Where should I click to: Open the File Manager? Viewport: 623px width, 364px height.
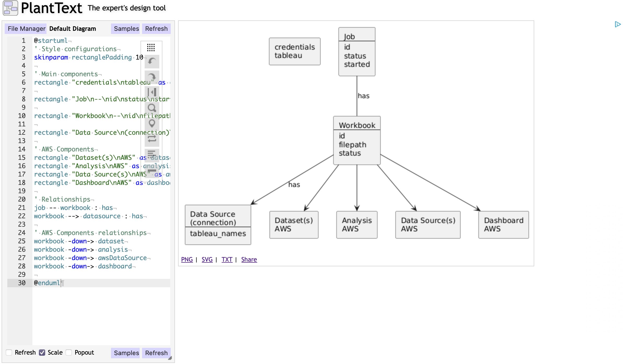pyautogui.click(x=26, y=28)
